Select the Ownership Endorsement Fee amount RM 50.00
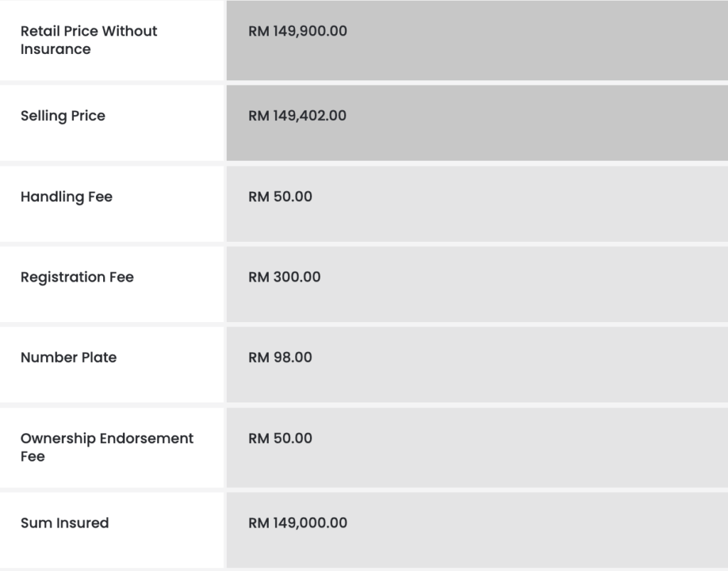Screen dimensions: 728x571 pyautogui.click(x=280, y=439)
